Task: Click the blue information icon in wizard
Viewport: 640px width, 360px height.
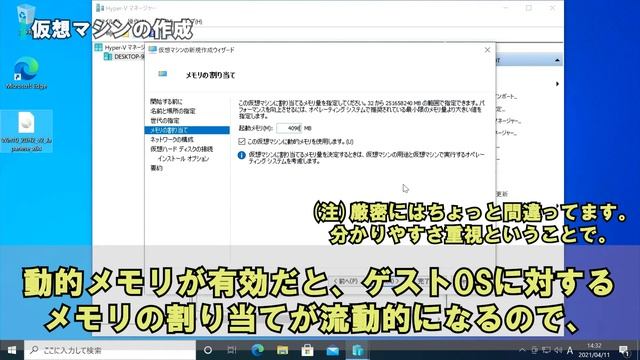Action: pos(242,155)
